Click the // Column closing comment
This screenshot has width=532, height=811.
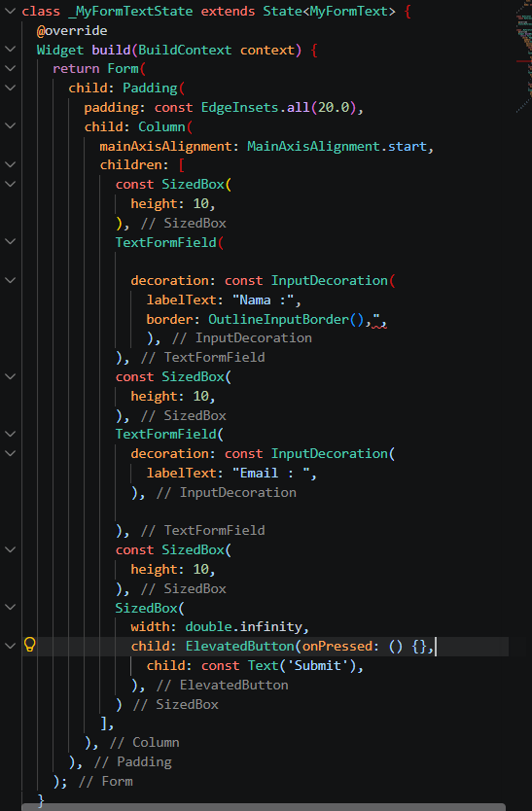(144, 742)
